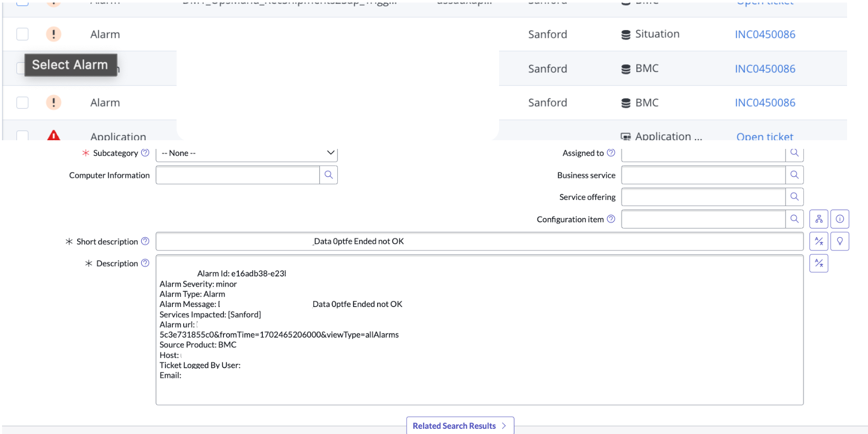Click the Description help icon
868x434 pixels.
pyautogui.click(x=145, y=263)
